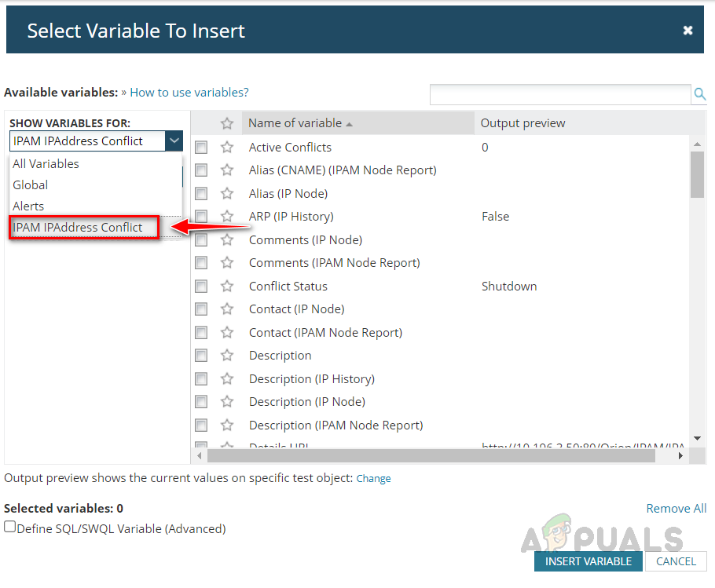Star the Contact (IPAM Node Report) variable
This screenshot has width=715, height=588.
pyautogui.click(x=227, y=333)
